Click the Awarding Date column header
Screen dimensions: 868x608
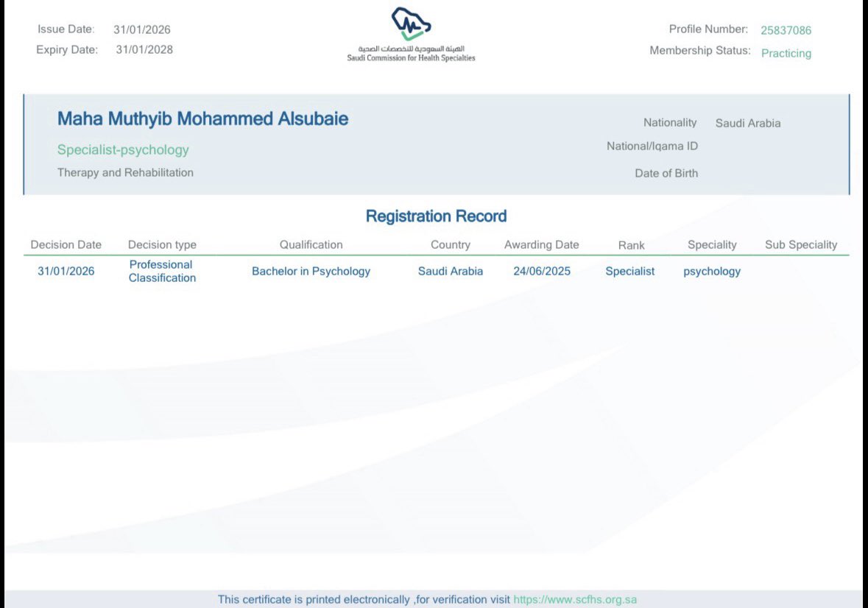click(x=541, y=244)
